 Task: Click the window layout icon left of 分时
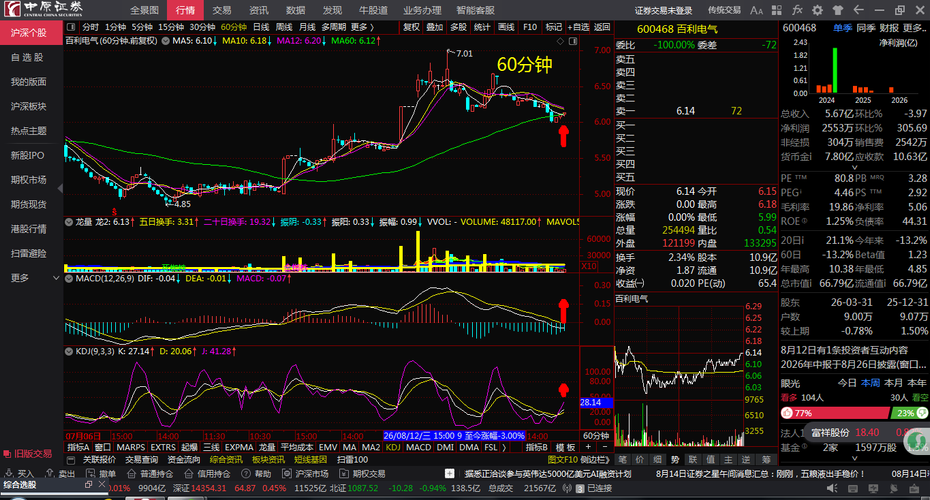(x=71, y=27)
